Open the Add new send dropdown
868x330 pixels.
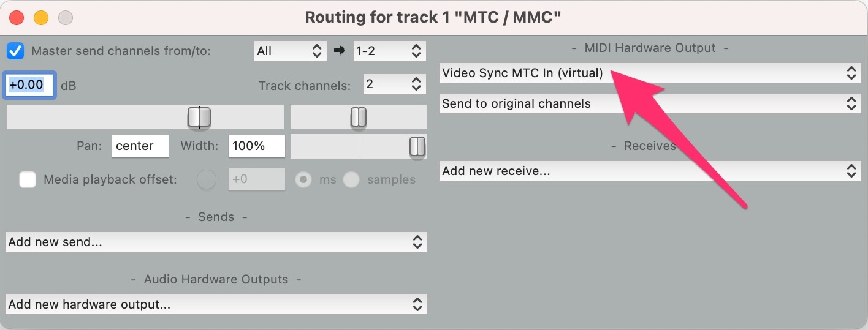[216, 242]
